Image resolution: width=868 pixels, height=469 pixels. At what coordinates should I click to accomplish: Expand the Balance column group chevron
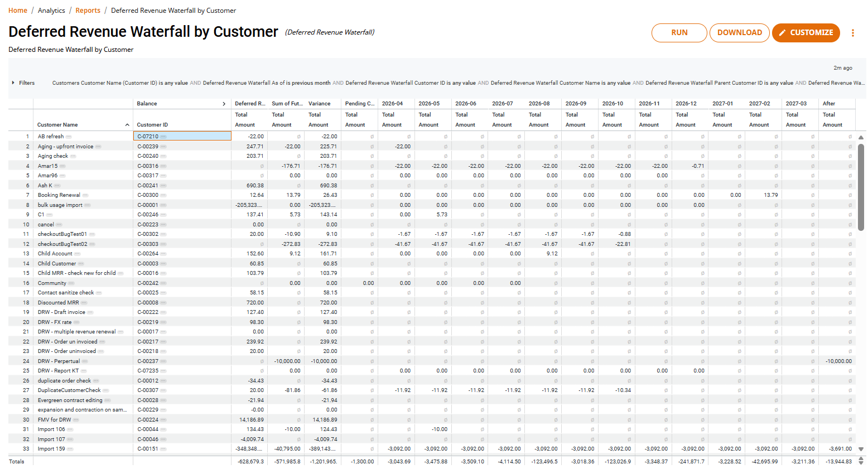click(x=224, y=104)
